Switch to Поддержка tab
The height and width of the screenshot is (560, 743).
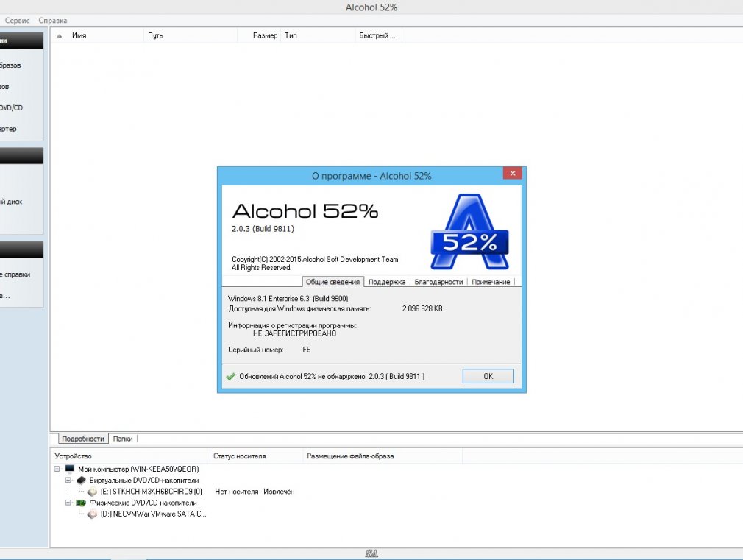tap(387, 282)
